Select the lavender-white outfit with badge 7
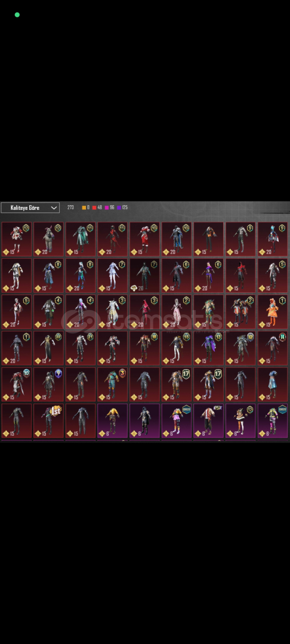 (113, 275)
